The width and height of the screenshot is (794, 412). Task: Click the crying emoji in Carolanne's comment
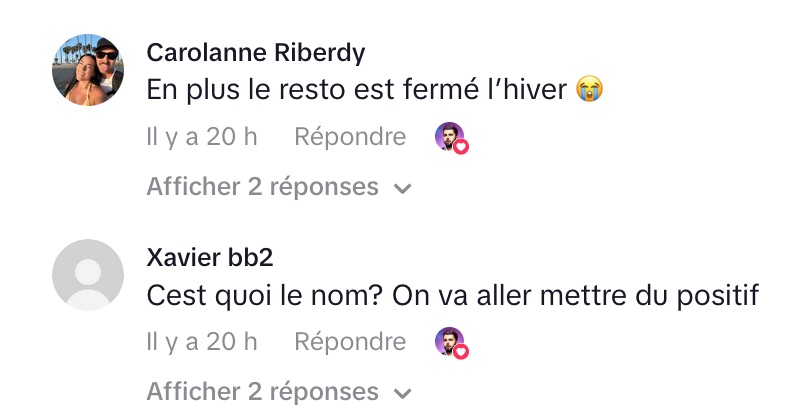coord(591,90)
